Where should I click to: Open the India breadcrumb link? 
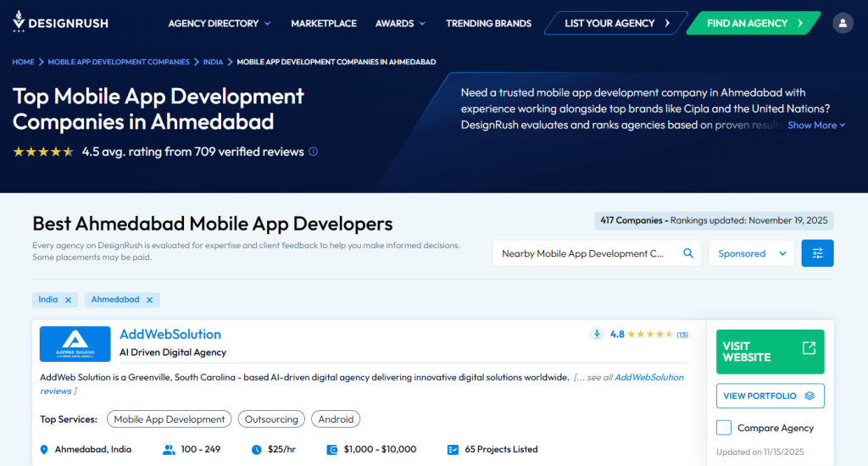213,62
